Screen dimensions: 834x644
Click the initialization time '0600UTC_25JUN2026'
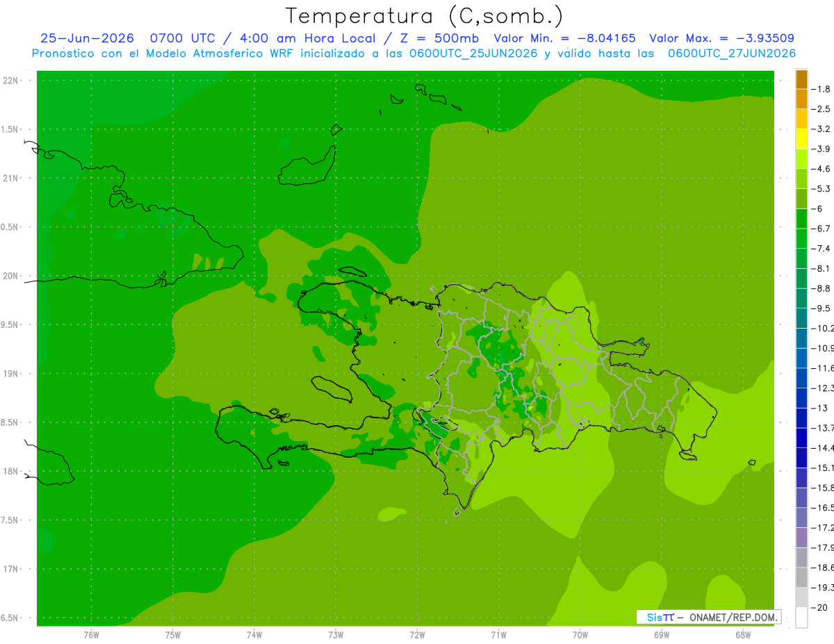[x=473, y=53]
